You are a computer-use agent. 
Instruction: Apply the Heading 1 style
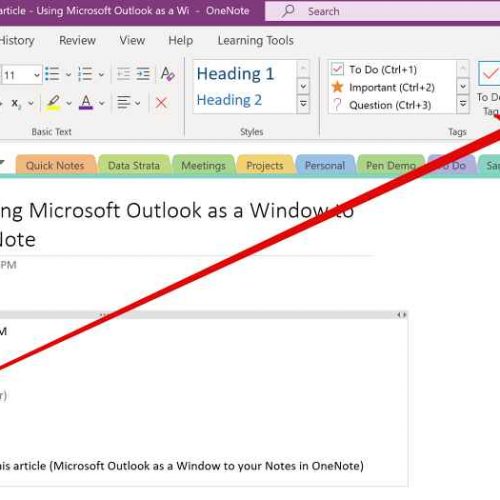point(236,74)
